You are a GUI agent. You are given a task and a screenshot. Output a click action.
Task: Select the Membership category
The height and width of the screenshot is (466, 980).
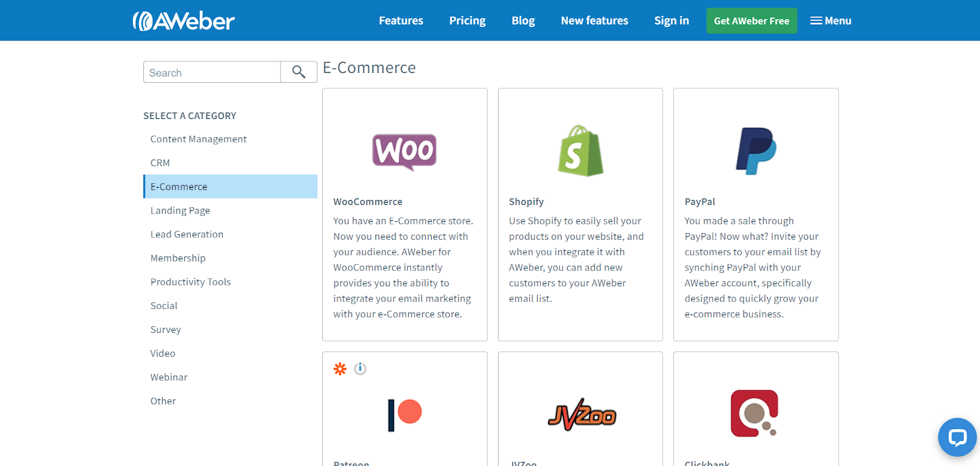[178, 258]
